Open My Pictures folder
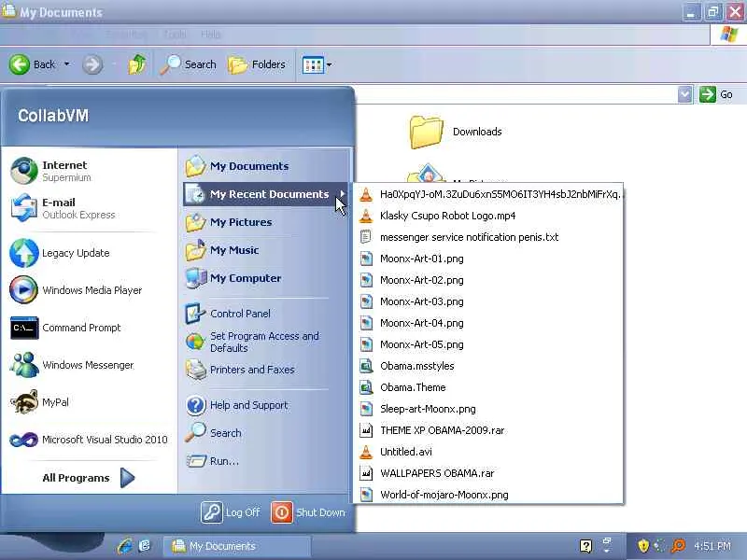The width and height of the screenshot is (747, 560). point(266,222)
